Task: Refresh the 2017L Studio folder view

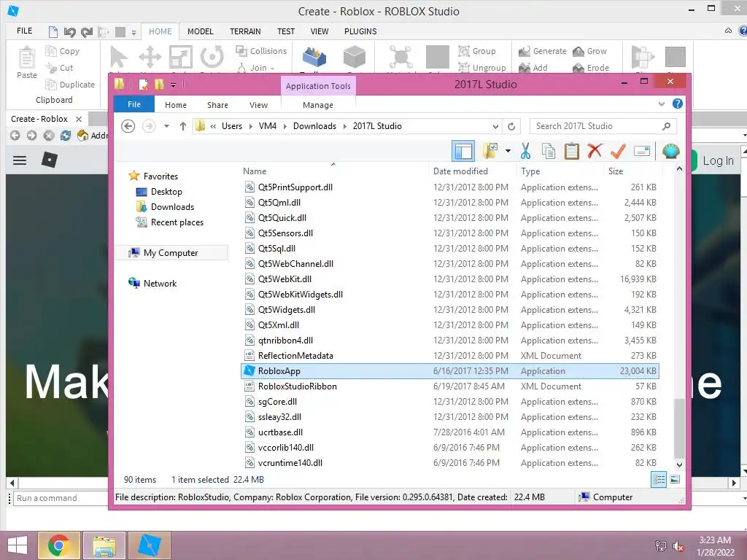Action: pos(511,126)
